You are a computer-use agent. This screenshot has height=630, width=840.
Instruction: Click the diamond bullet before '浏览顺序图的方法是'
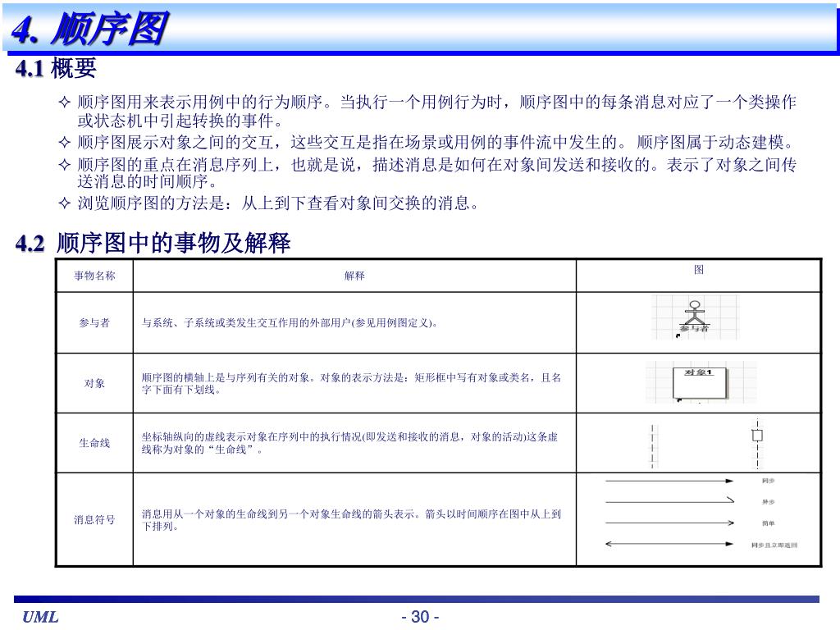coord(64,203)
